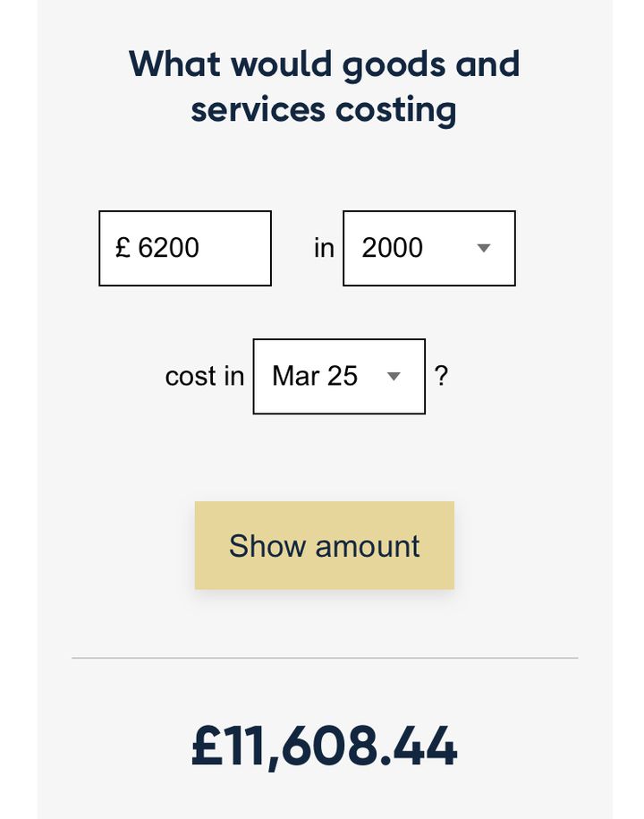
Task: Click the Show amount button
Action: click(x=324, y=545)
